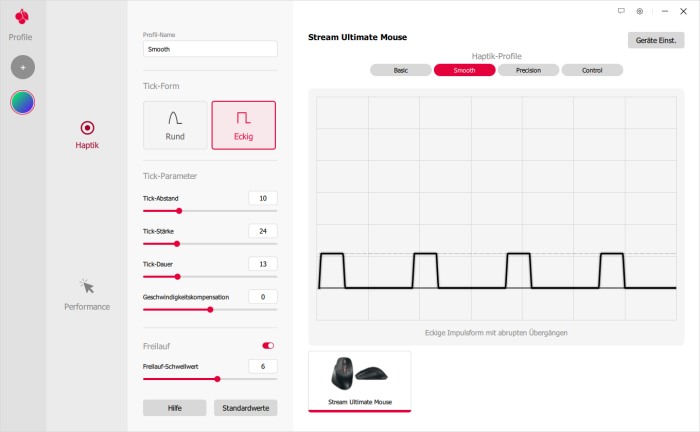Open Geräte Einst. device settings
The image size is (700, 432).
pos(656,40)
